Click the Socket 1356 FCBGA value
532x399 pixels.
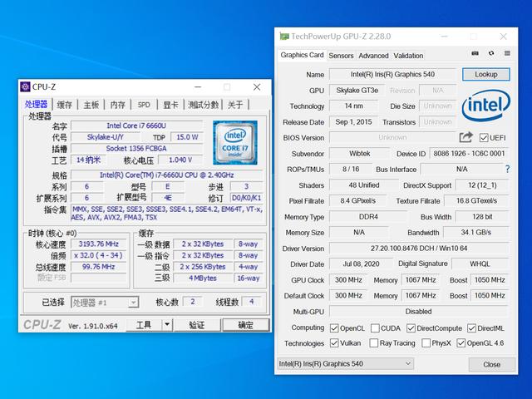(x=136, y=149)
